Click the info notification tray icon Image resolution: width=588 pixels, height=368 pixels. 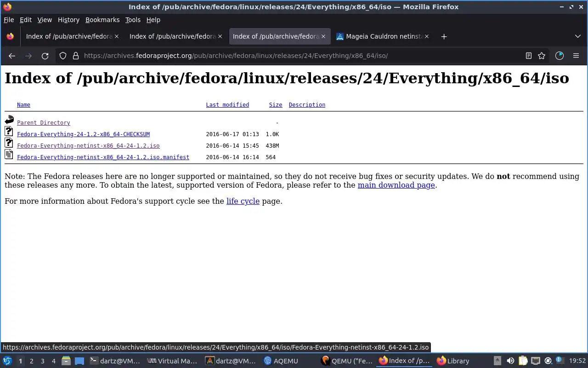pos(560,361)
